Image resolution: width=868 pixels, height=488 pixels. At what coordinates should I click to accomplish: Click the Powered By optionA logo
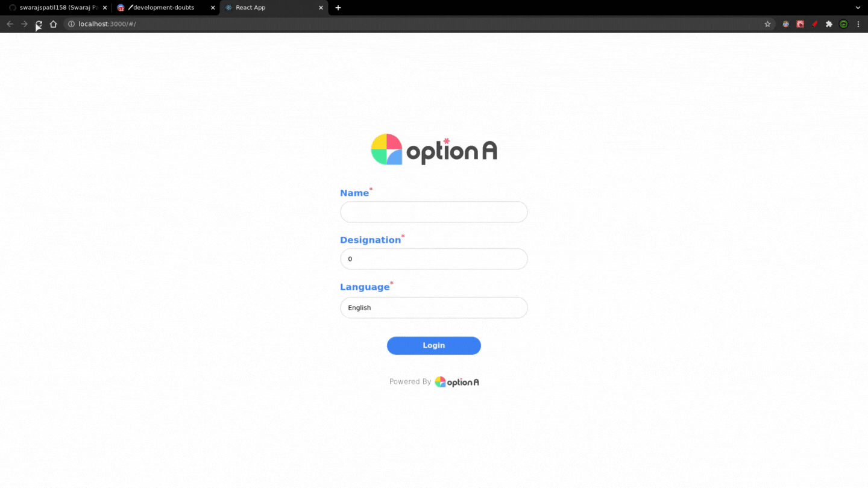(x=457, y=382)
